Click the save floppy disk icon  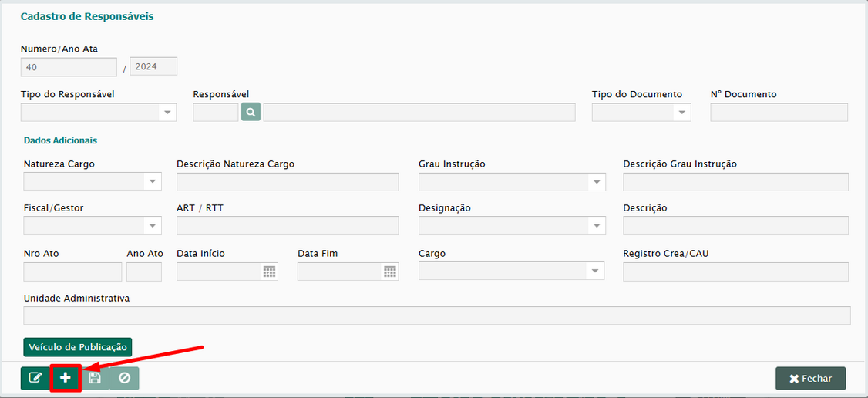(x=95, y=378)
